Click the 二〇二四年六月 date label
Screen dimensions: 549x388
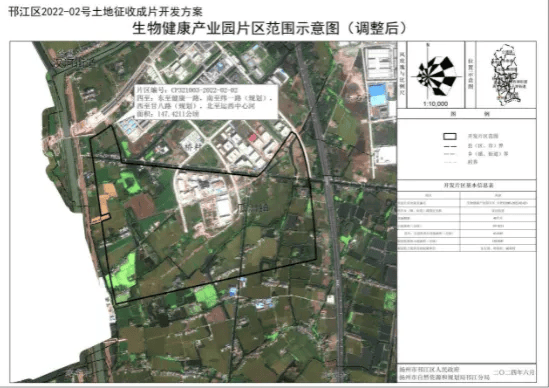click(514, 372)
